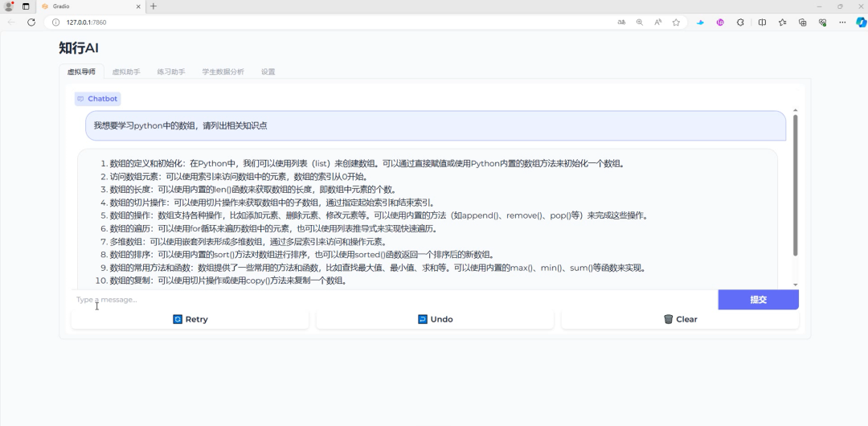Switch to the 虚拟导师 tab
Image resolution: width=868 pixels, height=426 pixels.
[81, 72]
